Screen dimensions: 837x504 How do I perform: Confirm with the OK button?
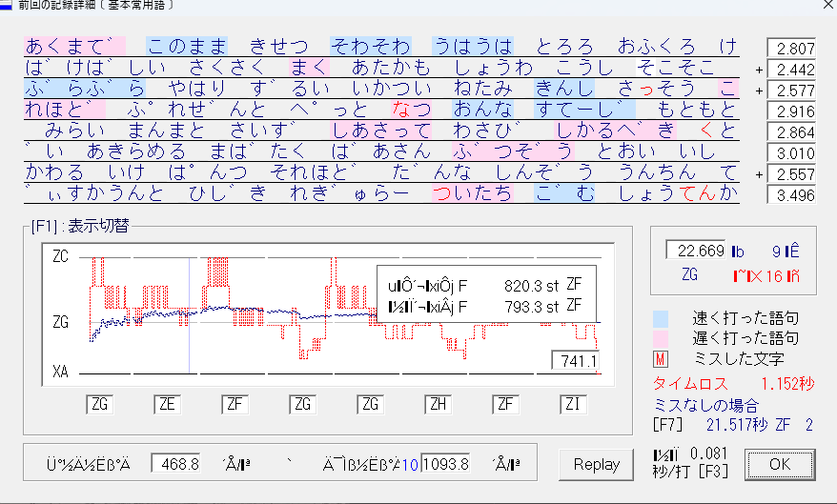[780, 465]
